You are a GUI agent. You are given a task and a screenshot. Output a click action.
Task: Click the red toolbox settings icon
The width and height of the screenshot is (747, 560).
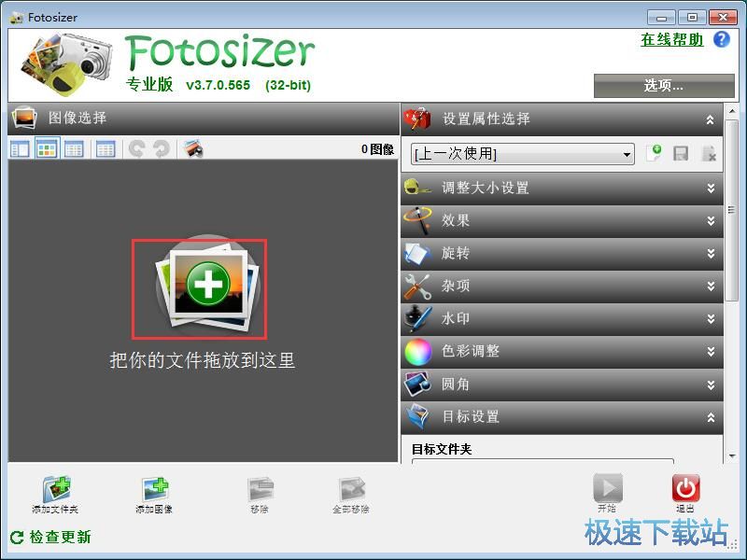[x=416, y=119]
